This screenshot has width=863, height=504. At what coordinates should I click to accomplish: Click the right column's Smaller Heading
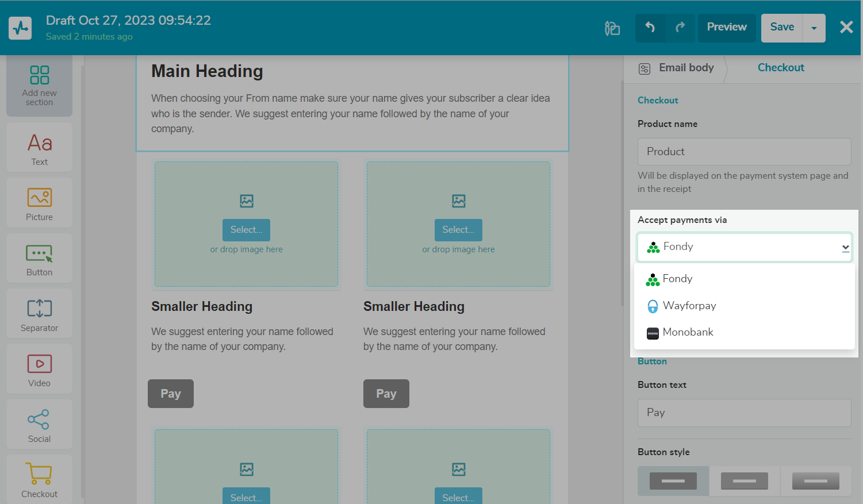click(414, 307)
